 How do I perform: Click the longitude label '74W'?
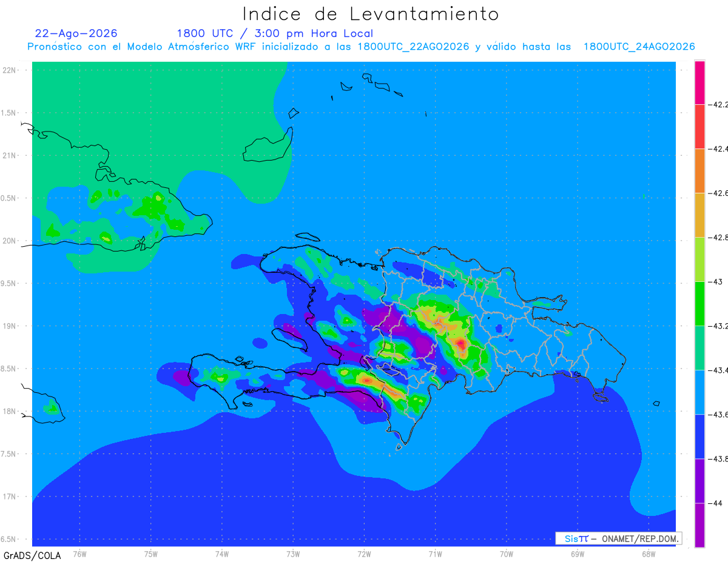tap(222, 554)
